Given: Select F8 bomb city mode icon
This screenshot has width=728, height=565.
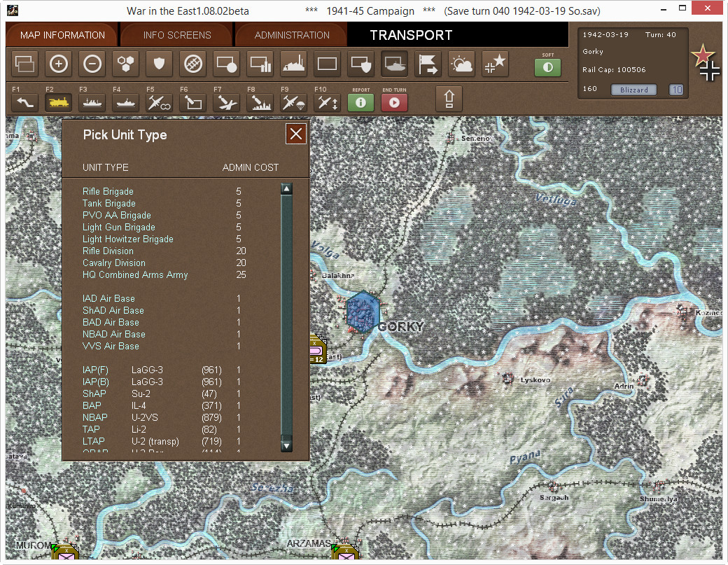Looking at the screenshot, I should (260, 102).
